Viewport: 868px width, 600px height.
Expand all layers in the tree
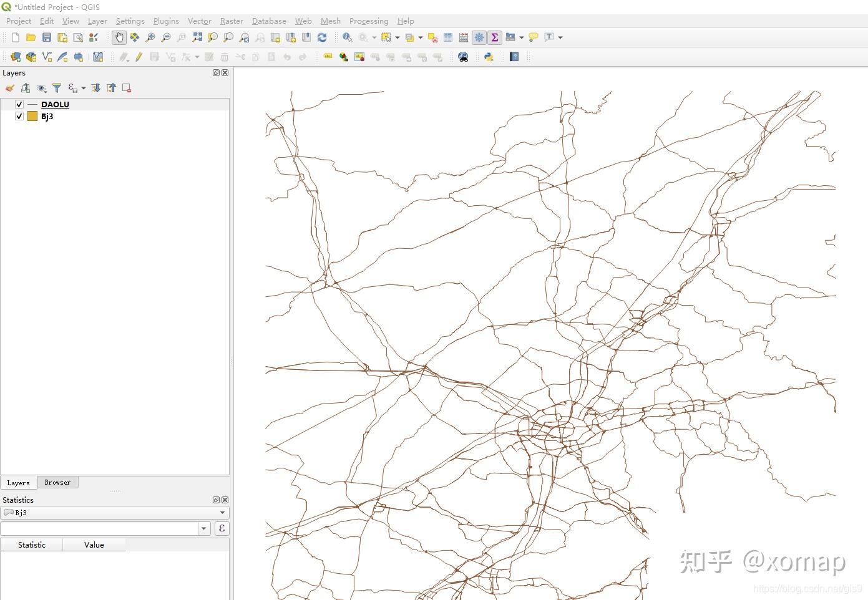click(x=95, y=88)
